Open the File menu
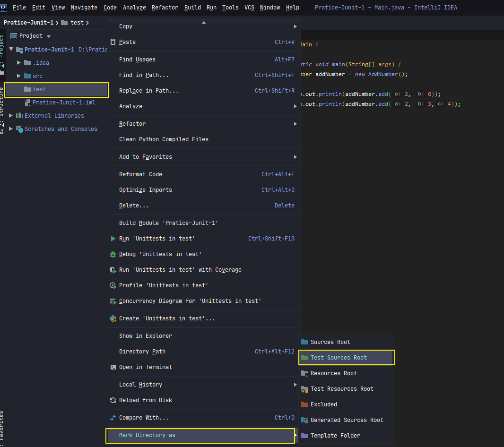This screenshot has height=447, width=504. pos(19,8)
